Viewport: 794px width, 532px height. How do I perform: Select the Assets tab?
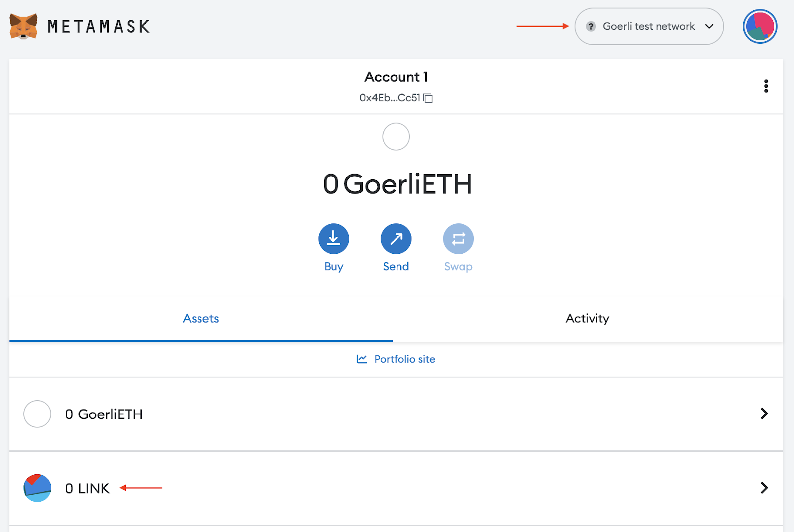pyautogui.click(x=200, y=319)
